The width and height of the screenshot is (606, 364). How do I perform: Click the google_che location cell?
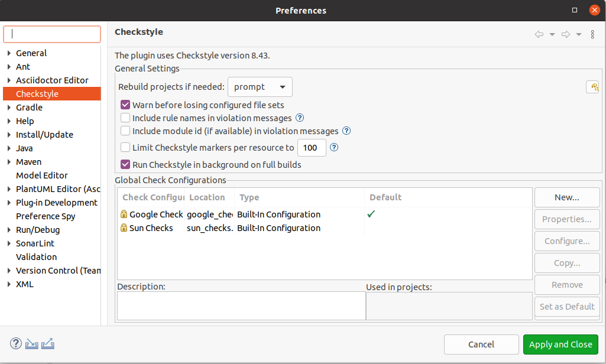click(x=209, y=214)
